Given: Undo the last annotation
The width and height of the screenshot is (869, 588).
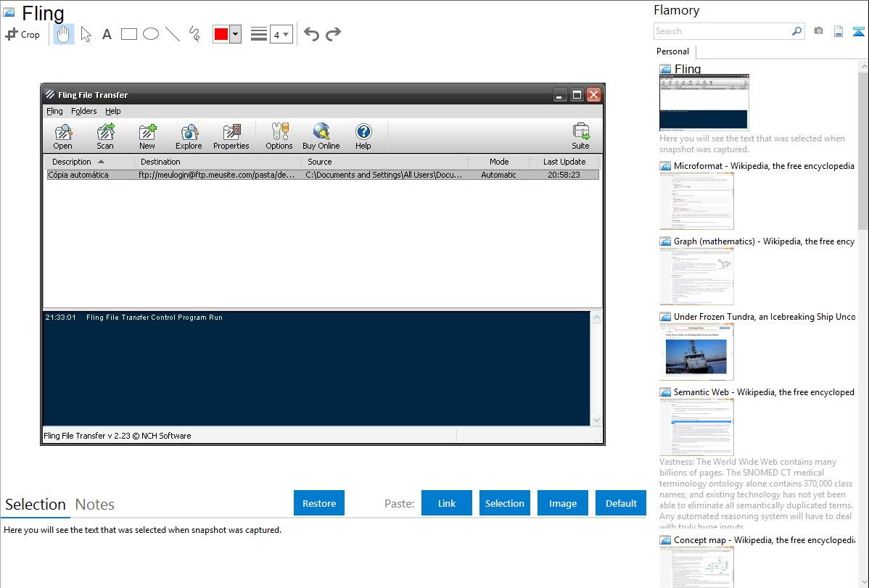Looking at the screenshot, I should (x=311, y=34).
